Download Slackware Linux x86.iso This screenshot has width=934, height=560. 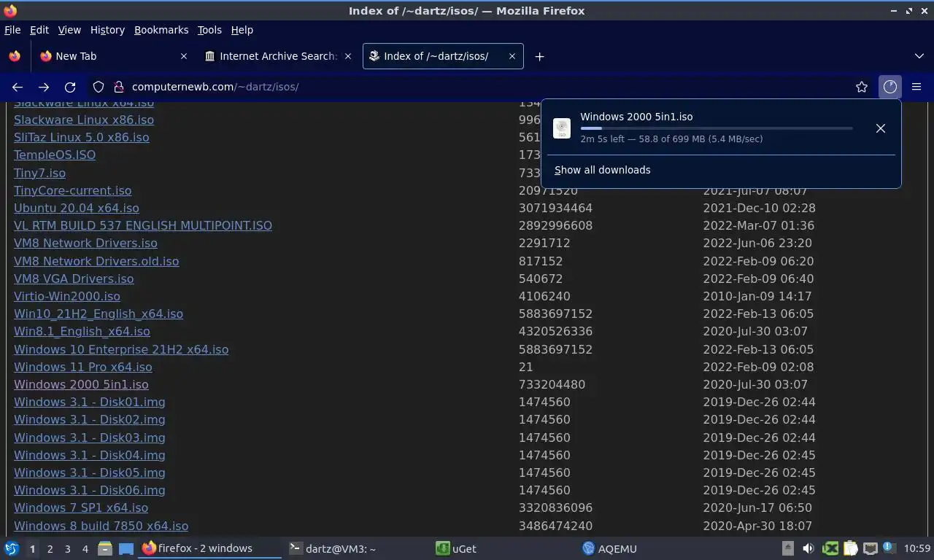coord(84,120)
